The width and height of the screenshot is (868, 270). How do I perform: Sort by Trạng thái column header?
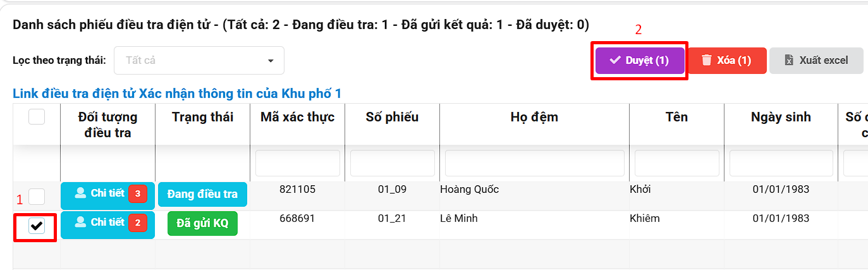point(202,117)
